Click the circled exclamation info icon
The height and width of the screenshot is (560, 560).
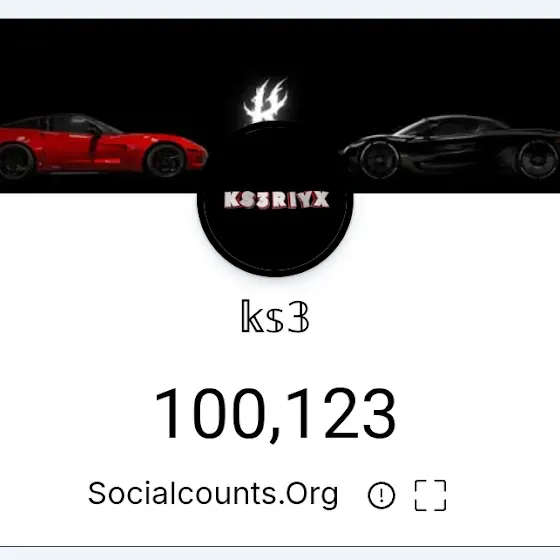pos(381,495)
